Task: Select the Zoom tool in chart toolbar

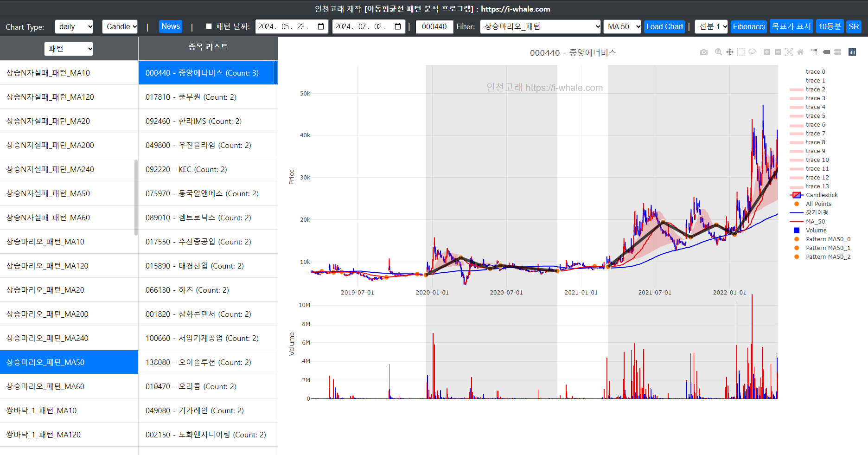Action: (x=718, y=52)
